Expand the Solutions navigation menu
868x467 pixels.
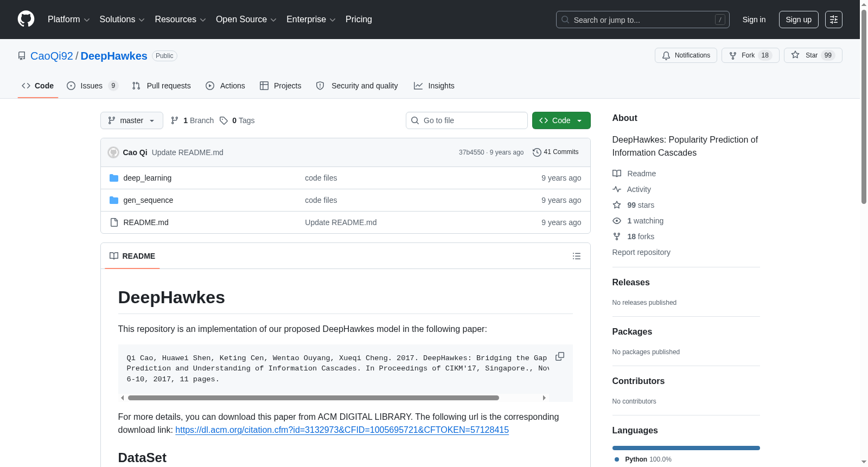click(122, 20)
